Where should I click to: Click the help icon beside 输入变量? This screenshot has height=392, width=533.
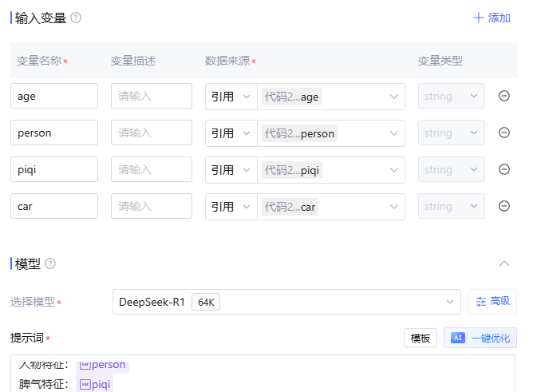point(76,18)
